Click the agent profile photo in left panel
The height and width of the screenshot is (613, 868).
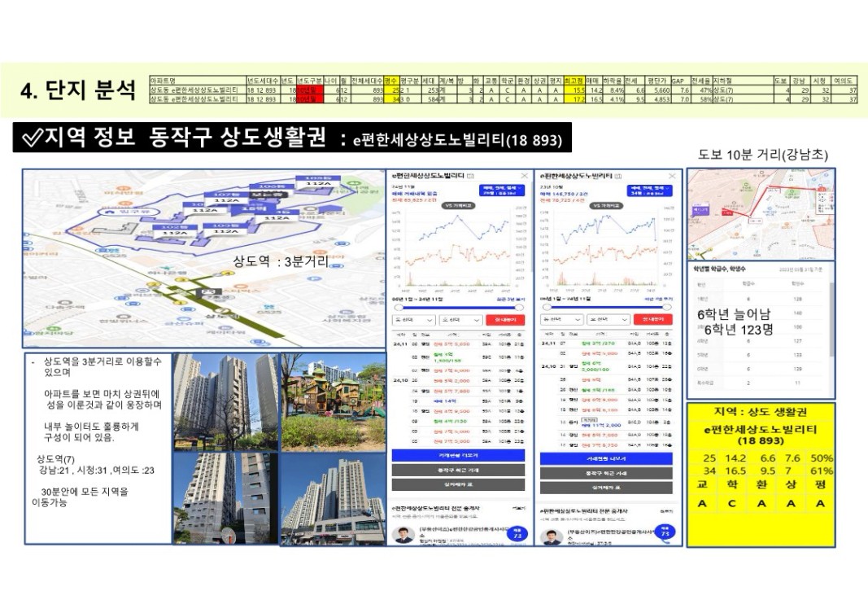403,536
